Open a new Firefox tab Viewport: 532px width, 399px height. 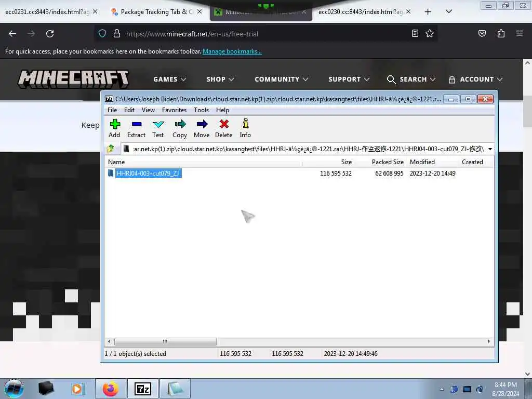tap(428, 12)
